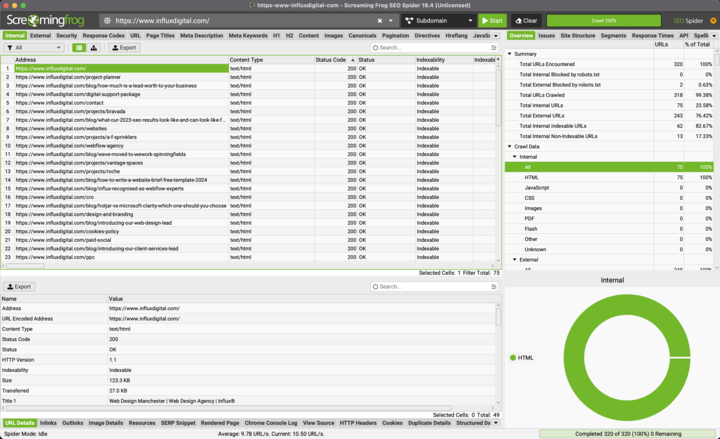Screen dimensions: 720x439
Task: Open the SERP Snippet bottom tab
Action: (178, 423)
